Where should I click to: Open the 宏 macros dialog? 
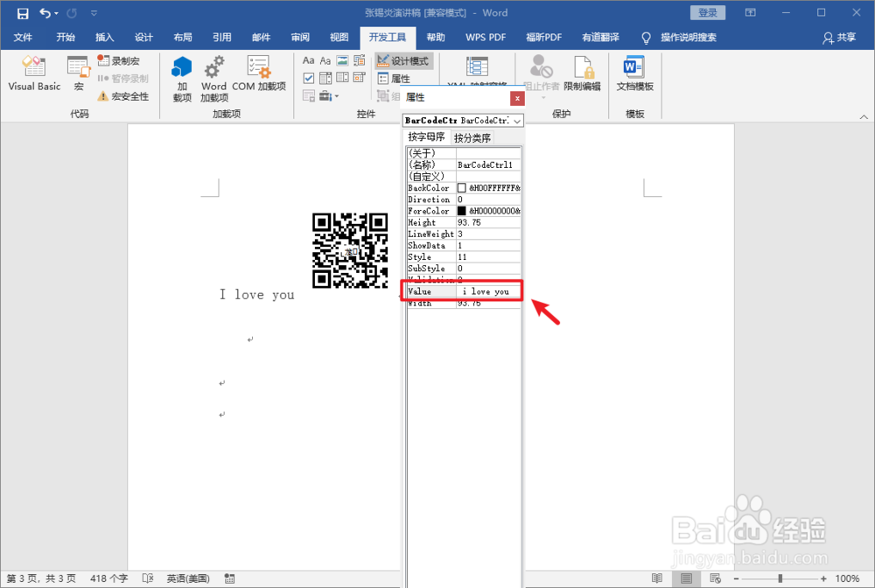[x=78, y=73]
